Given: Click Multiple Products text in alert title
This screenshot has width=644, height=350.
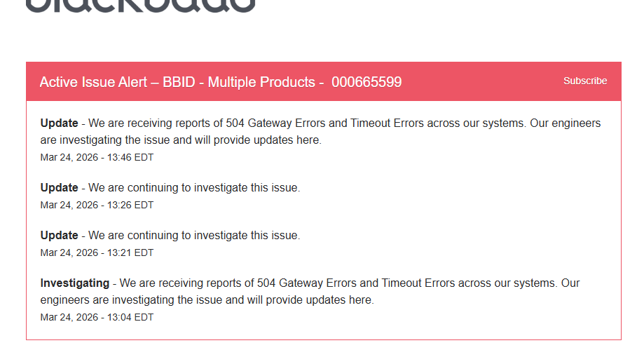Looking at the screenshot, I should pyautogui.click(x=261, y=82).
